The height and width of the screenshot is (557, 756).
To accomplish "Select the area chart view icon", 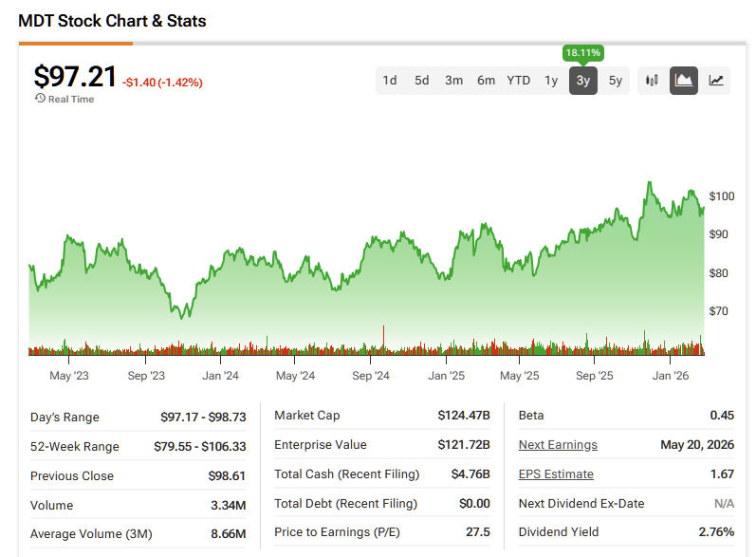I will coord(684,81).
